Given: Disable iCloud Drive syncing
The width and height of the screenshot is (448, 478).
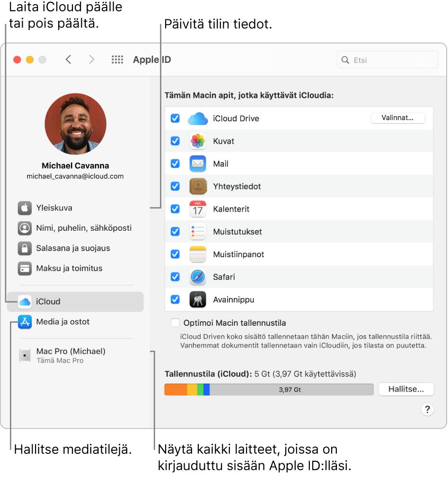Looking at the screenshot, I should 175,118.
